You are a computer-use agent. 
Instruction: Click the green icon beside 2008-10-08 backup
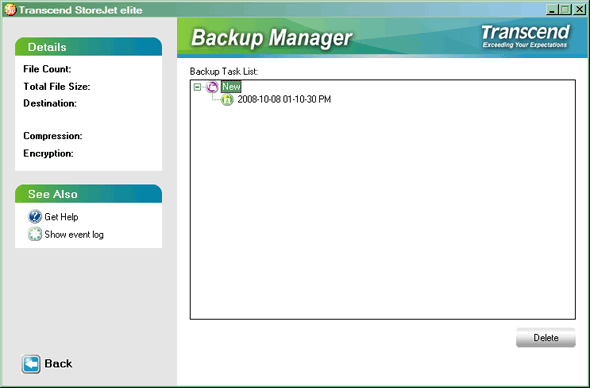pyautogui.click(x=227, y=99)
